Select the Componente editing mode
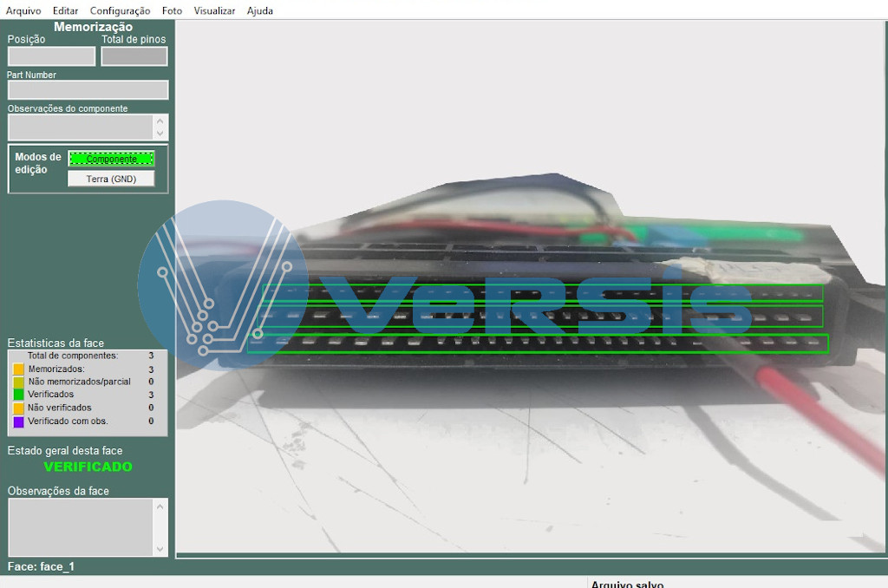Viewport: 888px width, 588px height. tap(111, 159)
